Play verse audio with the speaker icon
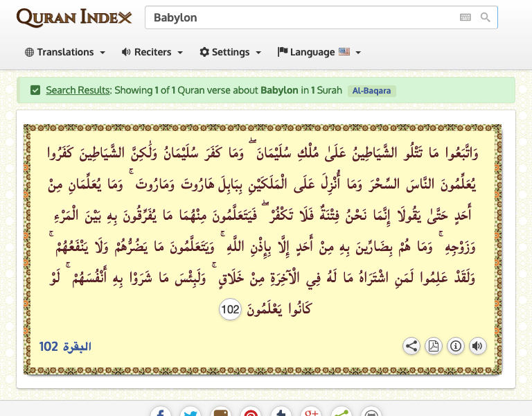This screenshot has width=532, height=416. tap(477, 346)
